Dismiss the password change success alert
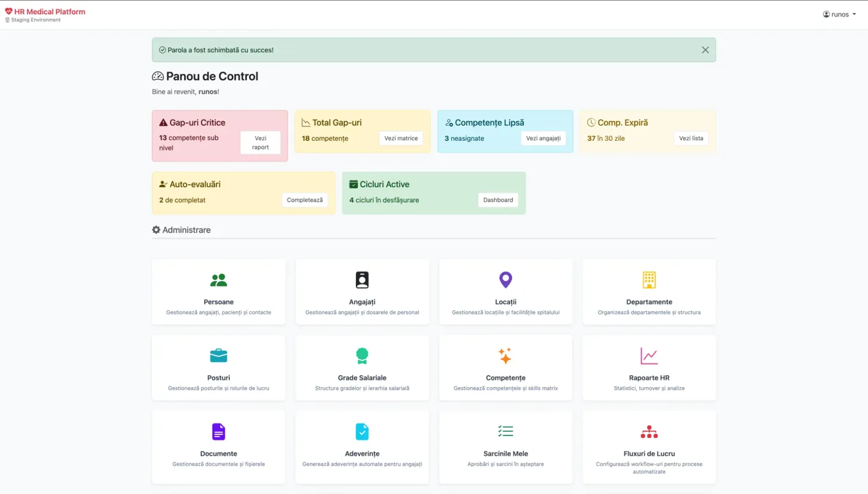The width and height of the screenshot is (868, 494). [705, 50]
